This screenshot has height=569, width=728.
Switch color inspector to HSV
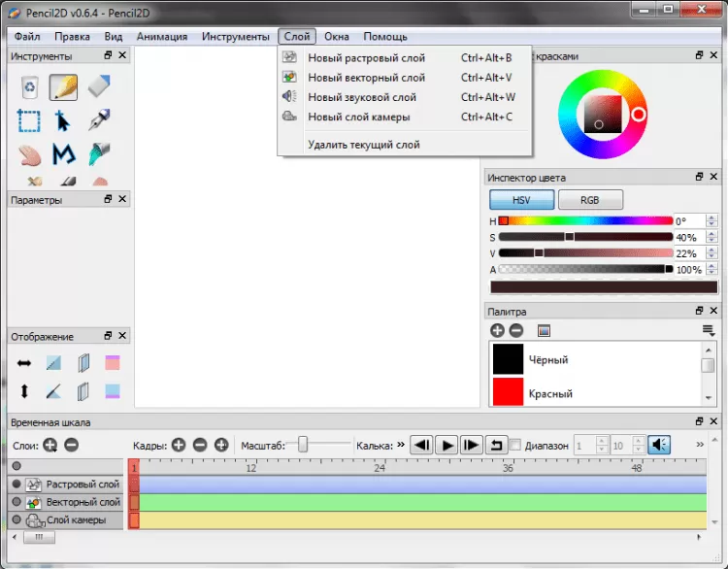[x=521, y=200]
